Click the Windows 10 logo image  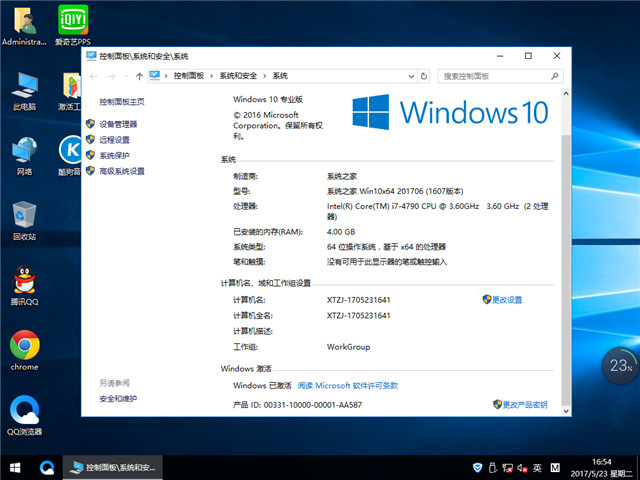pyautogui.click(x=450, y=112)
